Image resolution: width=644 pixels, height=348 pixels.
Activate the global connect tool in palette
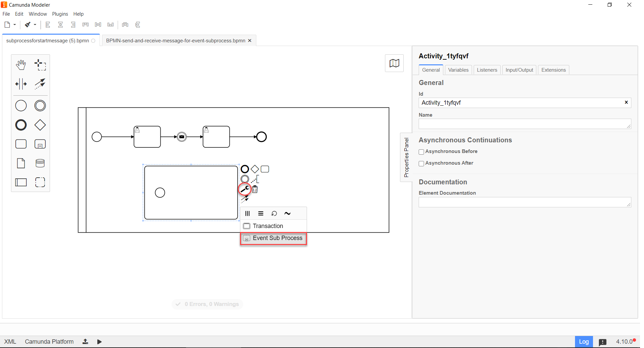(x=40, y=84)
